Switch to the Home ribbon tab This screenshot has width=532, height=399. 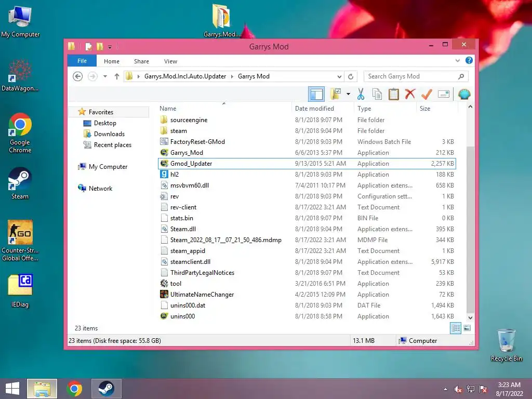tap(112, 61)
